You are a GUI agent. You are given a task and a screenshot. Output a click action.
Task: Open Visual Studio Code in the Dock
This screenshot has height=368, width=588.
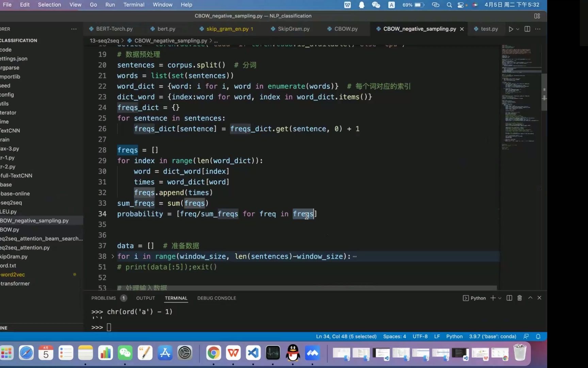[x=253, y=353]
